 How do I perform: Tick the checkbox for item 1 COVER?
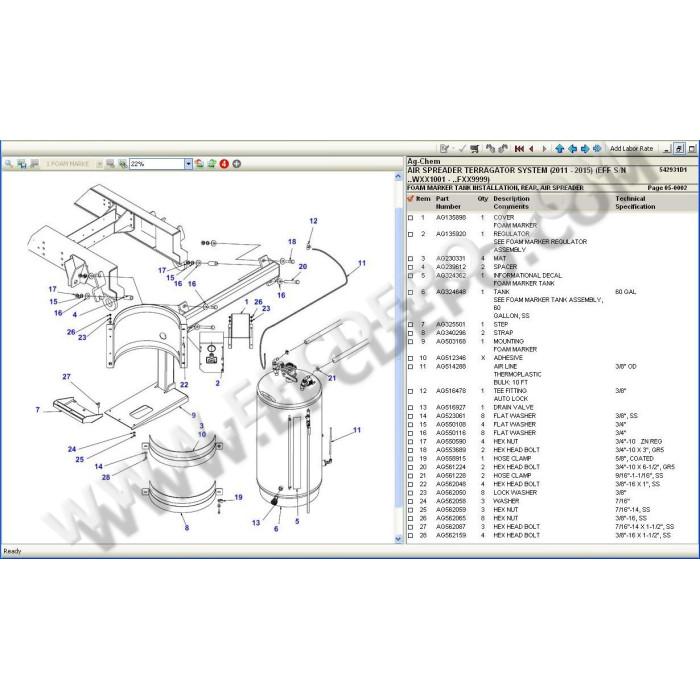411,218
